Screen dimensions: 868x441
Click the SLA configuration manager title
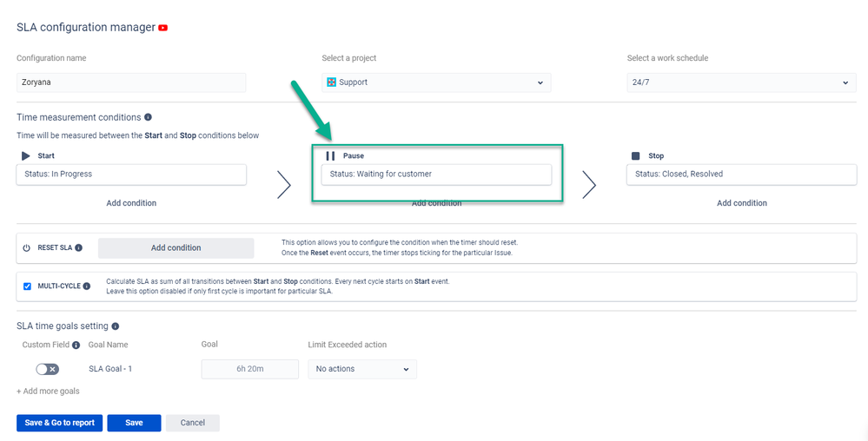86,28
